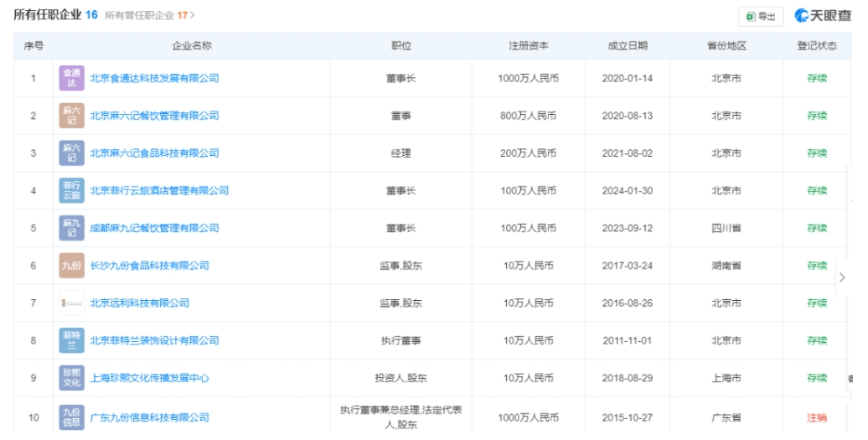Image resolution: width=868 pixels, height=440 pixels.
Task: Click the 登记状态 column header
Action: click(817, 46)
